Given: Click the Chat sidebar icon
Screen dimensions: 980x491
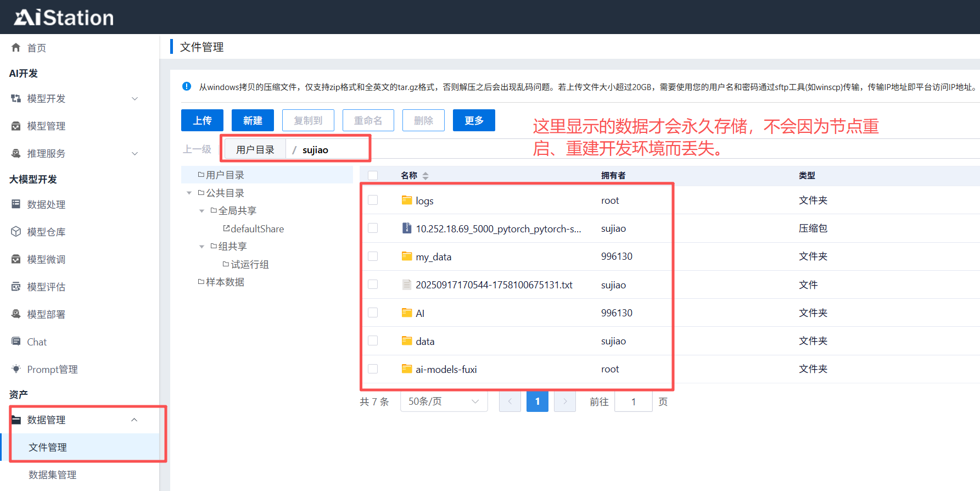Looking at the screenshot, I should [x=16, y=342].
